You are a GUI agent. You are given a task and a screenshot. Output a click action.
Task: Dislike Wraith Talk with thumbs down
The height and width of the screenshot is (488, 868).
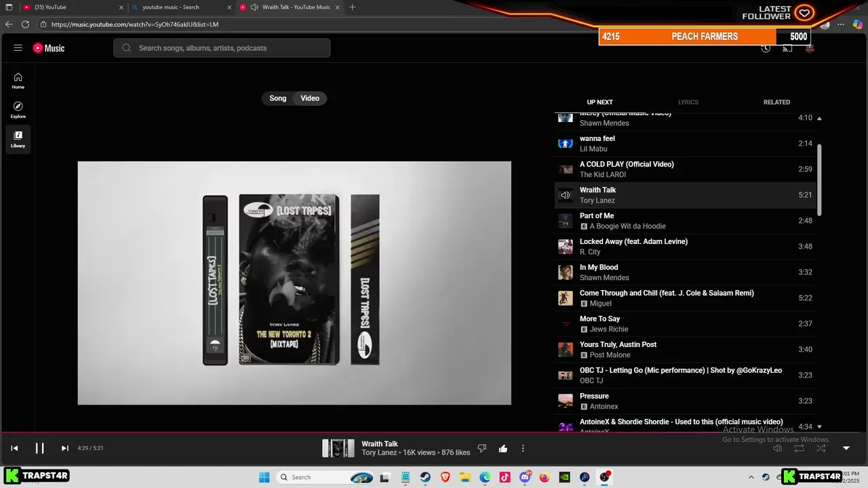(x=482, y=448)
